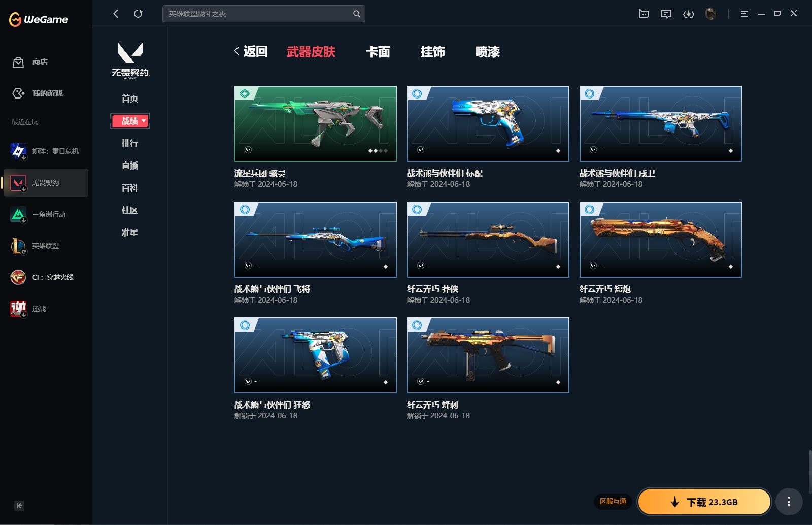
Task: Open 准星 in the game menu
Action: (130, 233)
